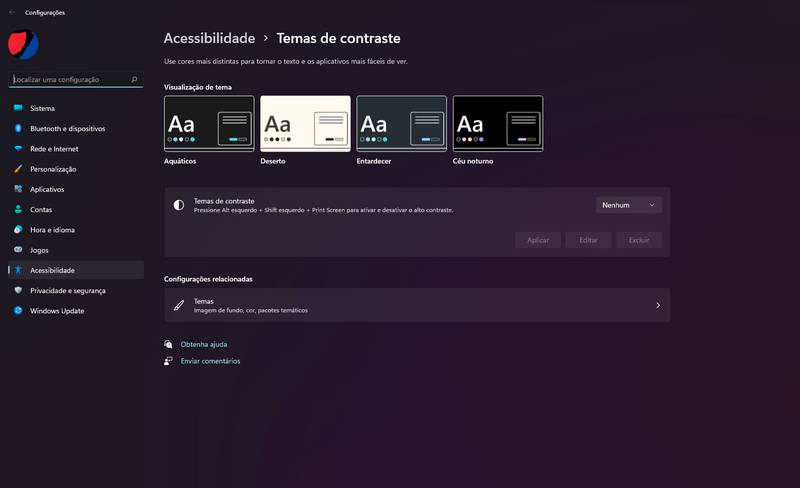Click the Visualização de tema label
The height and width of the screenshot is (488, 800).
point(197,87)
